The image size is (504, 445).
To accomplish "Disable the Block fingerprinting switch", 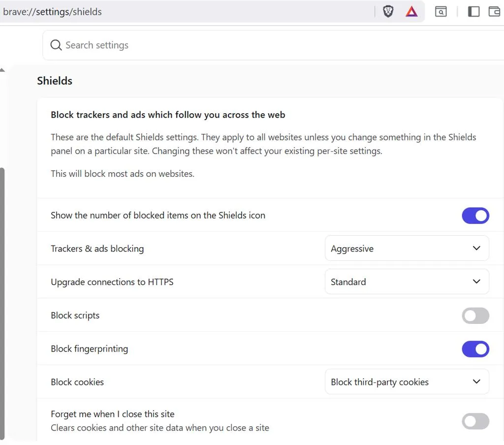I will [x=475, y=349].
